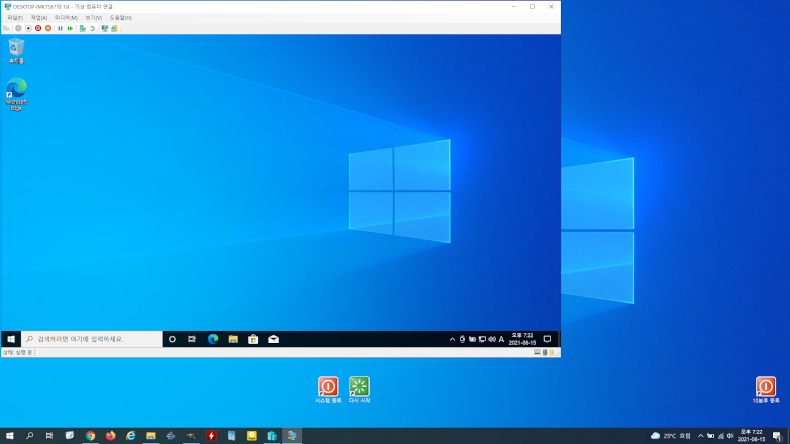
Task: Click the Ctrl+Alt+Del toolbar icon
Action: click(x=7, y=29)
